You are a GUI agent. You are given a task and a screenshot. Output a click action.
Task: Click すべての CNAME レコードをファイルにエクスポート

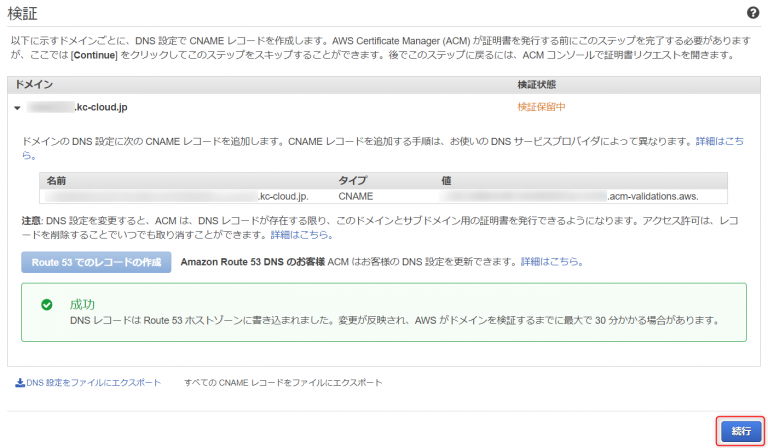point(283,383)
